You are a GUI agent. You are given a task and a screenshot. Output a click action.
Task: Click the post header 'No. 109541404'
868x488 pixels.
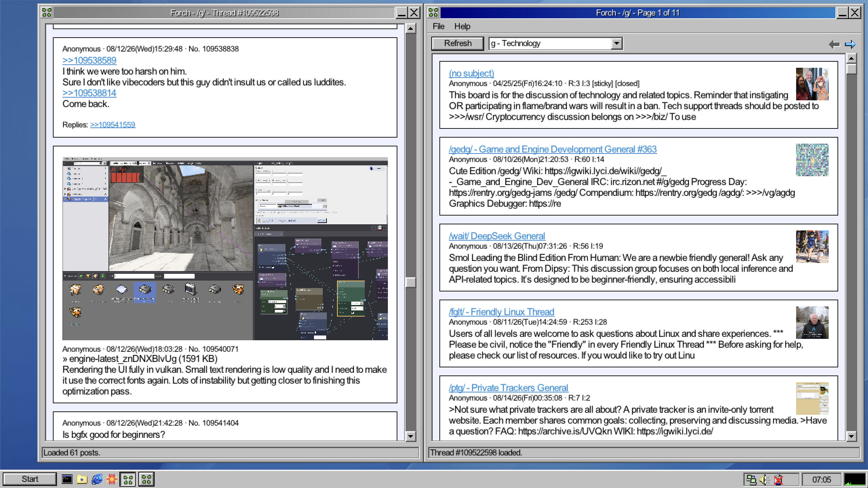(x=214, y=423)
